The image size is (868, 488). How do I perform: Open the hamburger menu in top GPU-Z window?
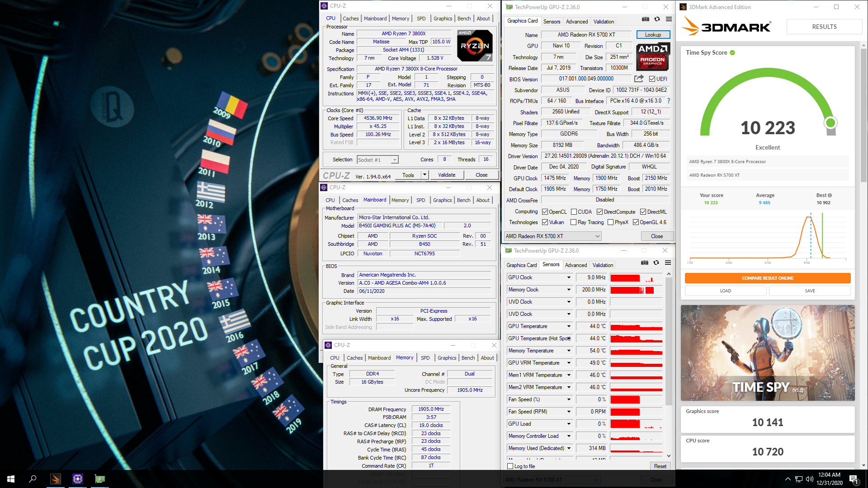pos(669,19)
